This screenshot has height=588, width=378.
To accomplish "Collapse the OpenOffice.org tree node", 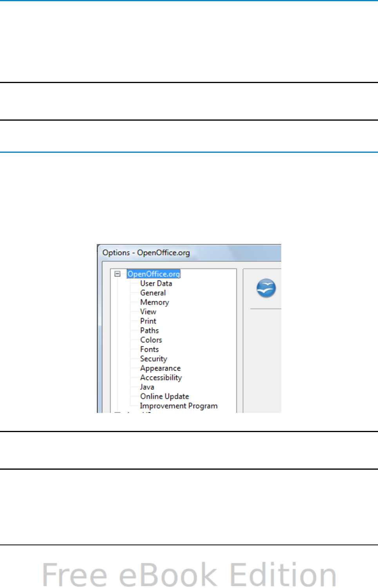I will (118, 274).
